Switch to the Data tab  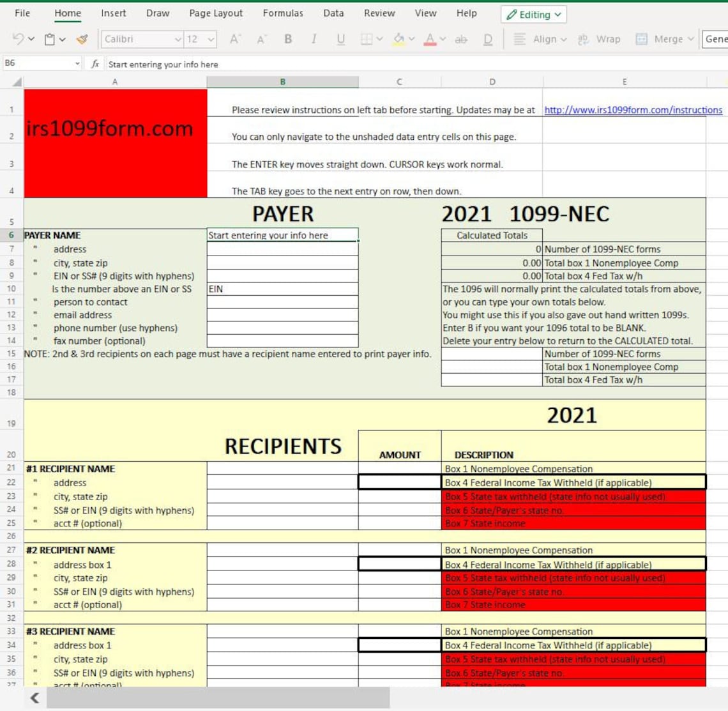point(333,13)
